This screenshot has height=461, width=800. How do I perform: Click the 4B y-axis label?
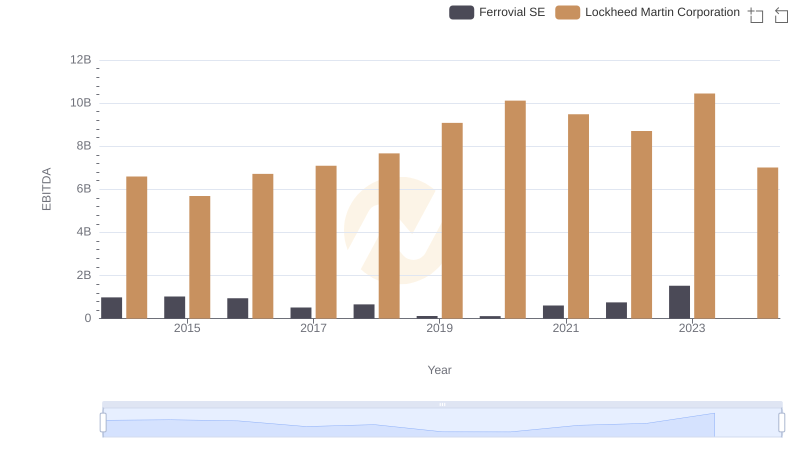coord(84,232)
